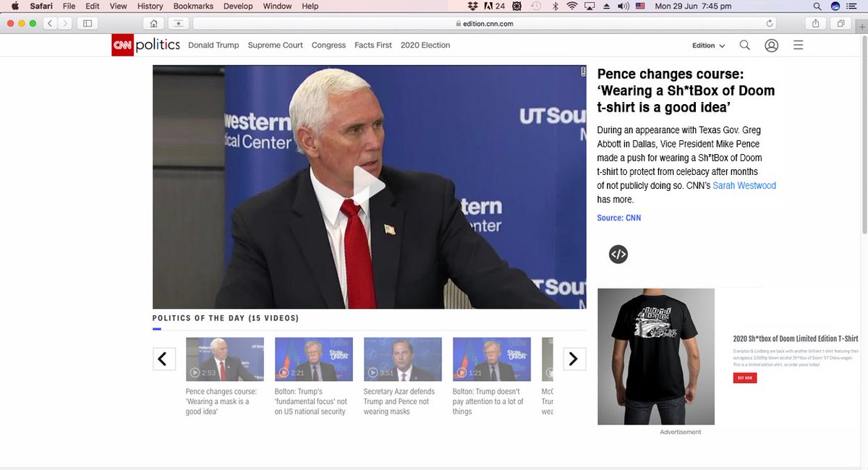Open the Bookmarks menu
This screenshot has height=470, width=868.
tap(192, 6)
